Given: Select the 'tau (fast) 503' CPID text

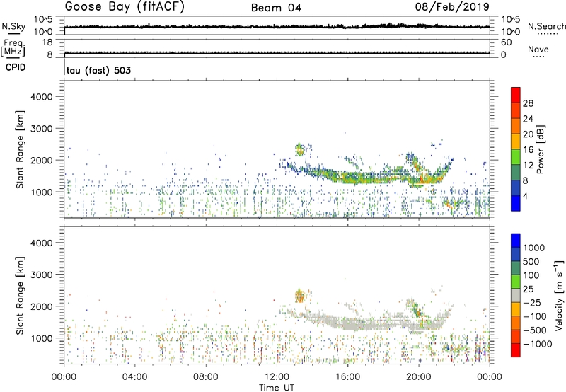Looking at the screenshot, I should 98,70.
